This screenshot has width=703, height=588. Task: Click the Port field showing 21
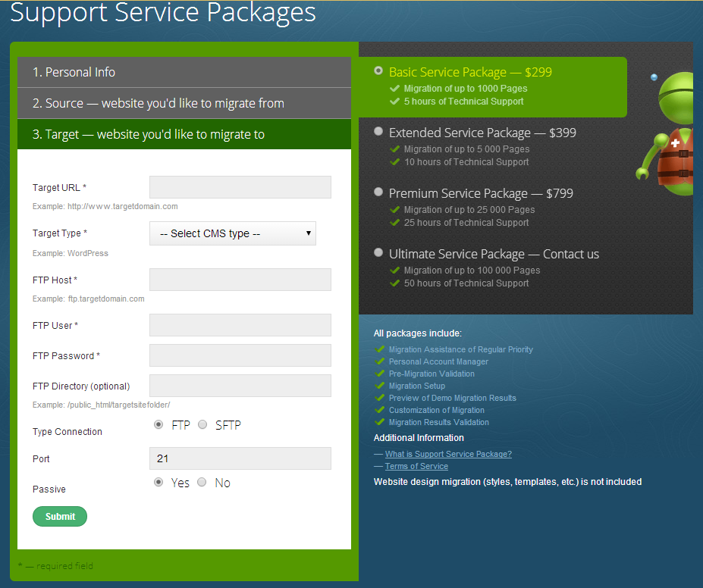click(x=240, y=458)
